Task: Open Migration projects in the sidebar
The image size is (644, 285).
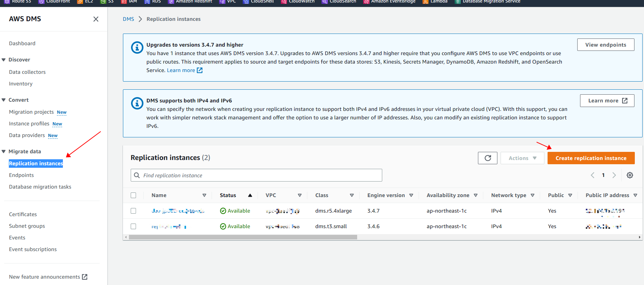Action: click(x=31, y=112)
